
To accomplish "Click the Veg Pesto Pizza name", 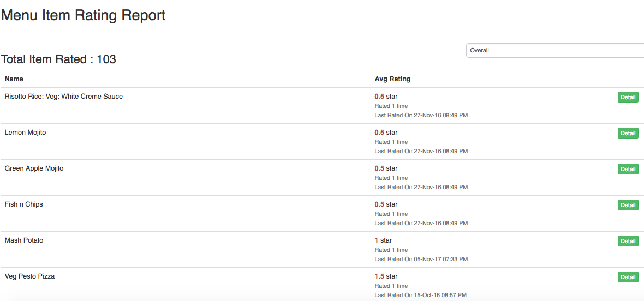I will (30, 276).
